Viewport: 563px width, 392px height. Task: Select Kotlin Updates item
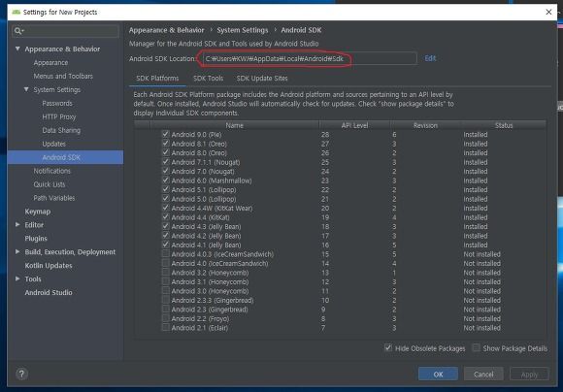coord(49,265)
